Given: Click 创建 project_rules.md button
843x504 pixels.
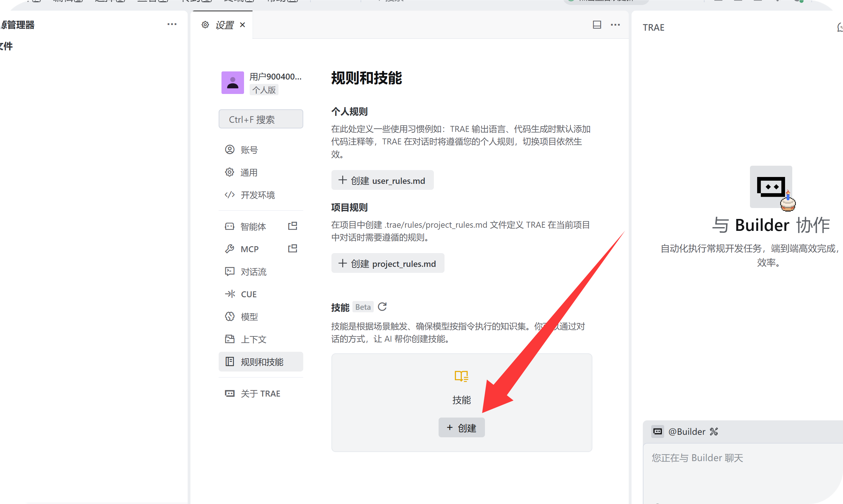Looking at the screenshot, I should [388, 263].
